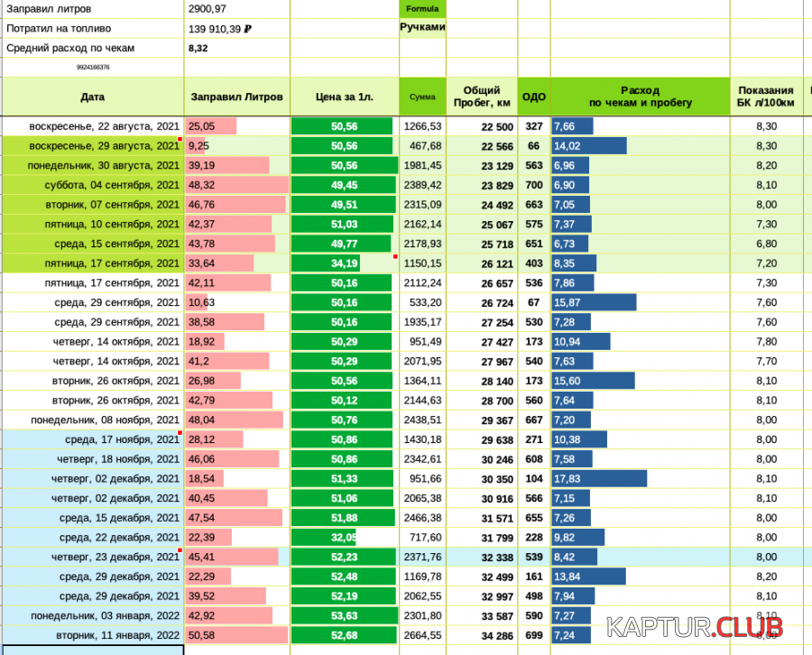The width and height of the screenshot is (812, 655).
Task: Select date "суббота, 04 сентября, 2021"
Action: (93, 185)
